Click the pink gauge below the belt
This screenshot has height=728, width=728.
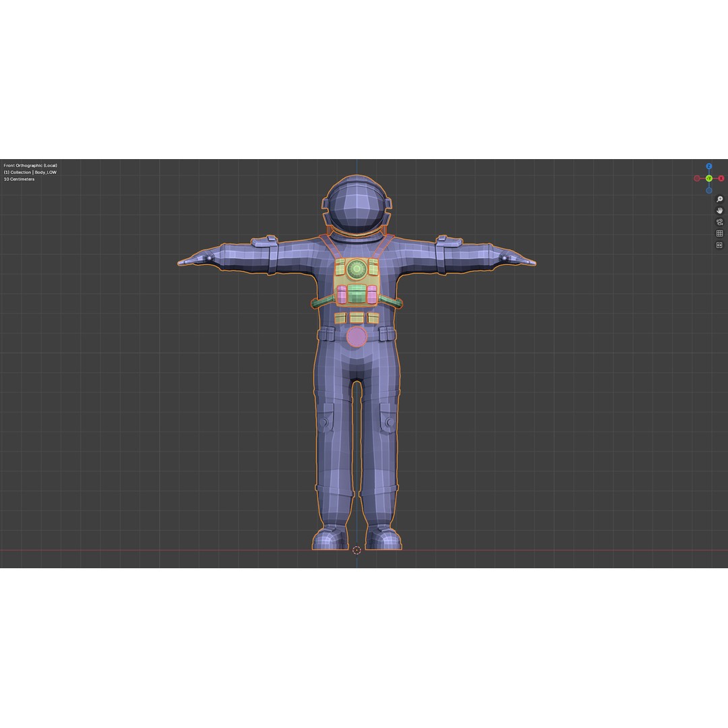tap(357, 336)
